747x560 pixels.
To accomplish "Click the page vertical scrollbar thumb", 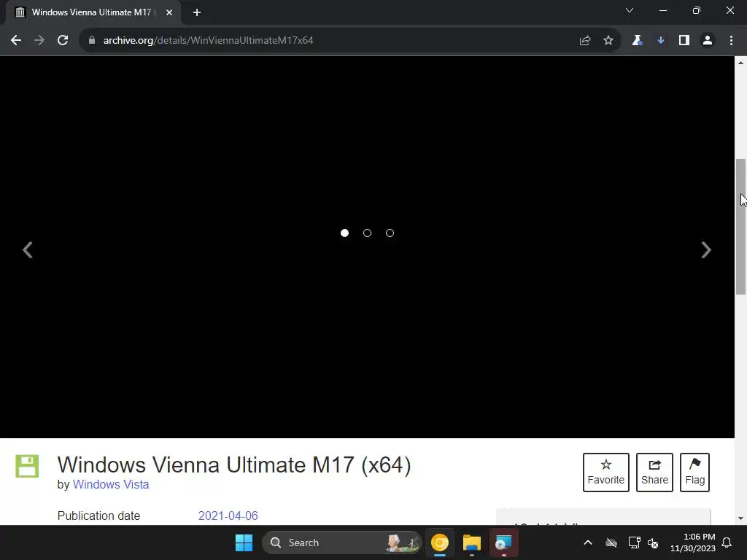I will click(741, 227).
